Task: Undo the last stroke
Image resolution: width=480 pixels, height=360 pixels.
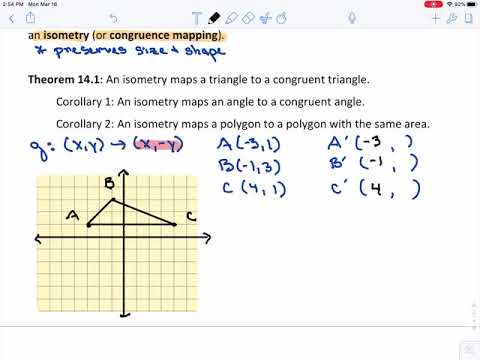Action: (113, 18)
